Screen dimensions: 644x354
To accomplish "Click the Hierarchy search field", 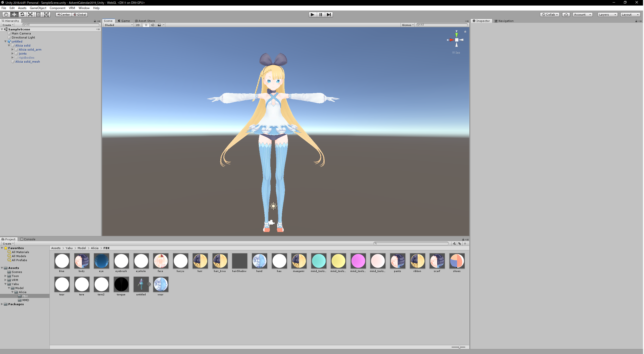I will tap(61, 25).
